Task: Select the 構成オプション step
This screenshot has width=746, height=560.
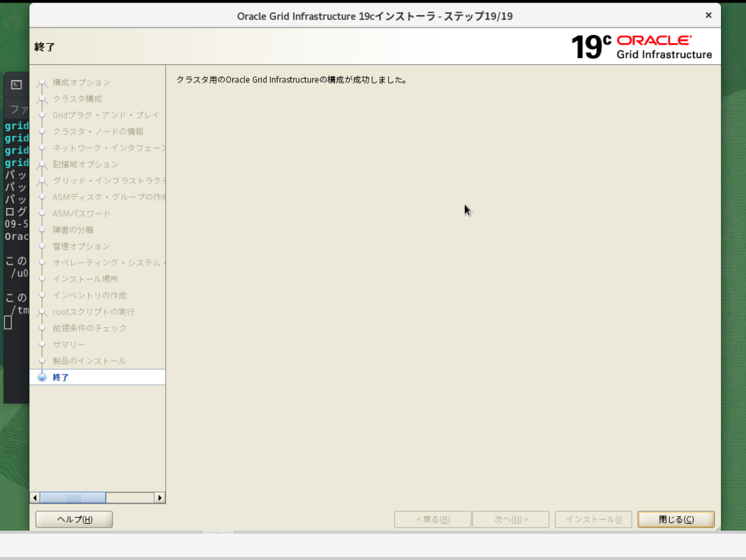Action: [x=81, y=82]
